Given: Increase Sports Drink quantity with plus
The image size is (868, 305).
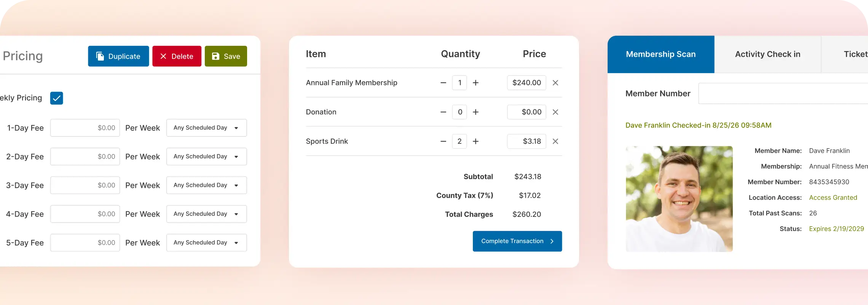Looking at the screenshot, I should pyautogui.click(x=475, y=141).
